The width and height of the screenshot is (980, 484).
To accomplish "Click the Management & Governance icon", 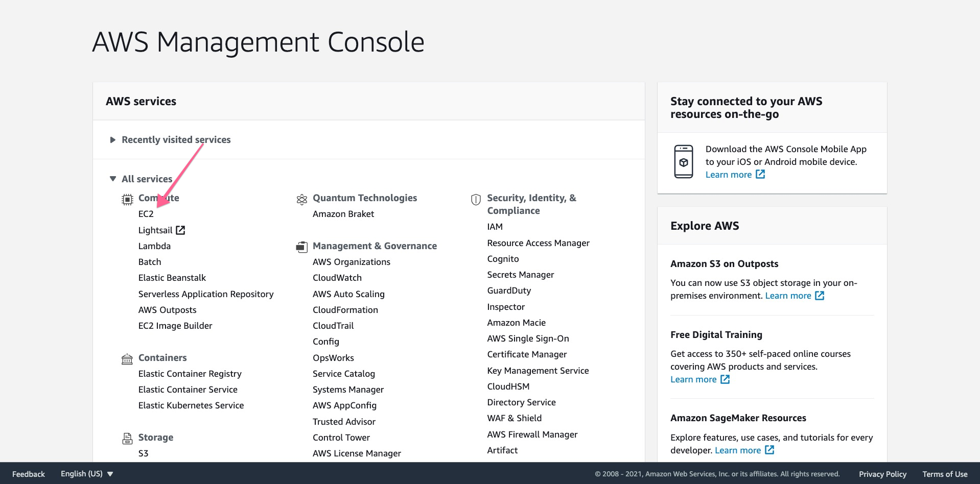I will pos(302,247).
